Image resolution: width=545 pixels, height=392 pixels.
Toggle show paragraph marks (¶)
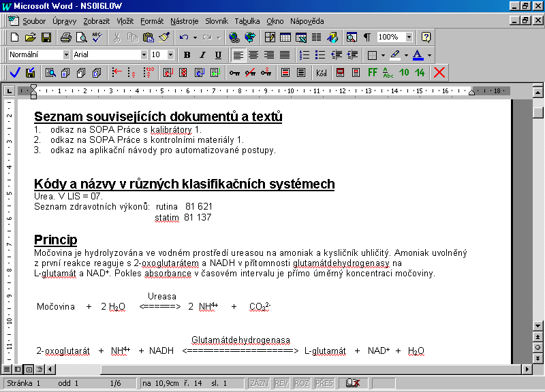coord(367,37)
